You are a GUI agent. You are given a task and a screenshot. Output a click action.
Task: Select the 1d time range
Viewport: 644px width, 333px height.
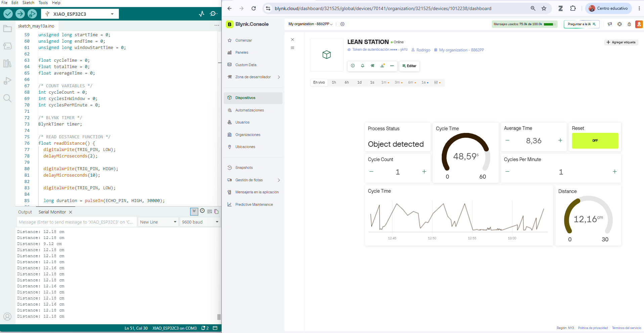coord(359,82)
